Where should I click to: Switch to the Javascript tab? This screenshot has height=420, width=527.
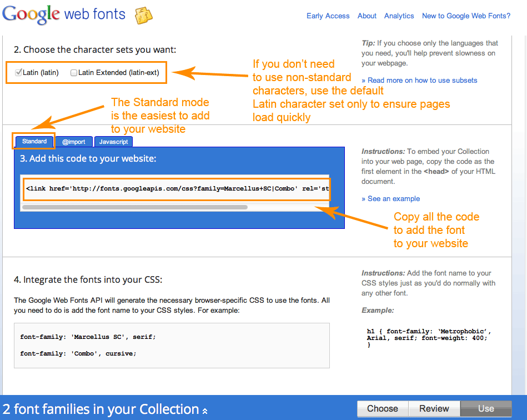(114, 142)
